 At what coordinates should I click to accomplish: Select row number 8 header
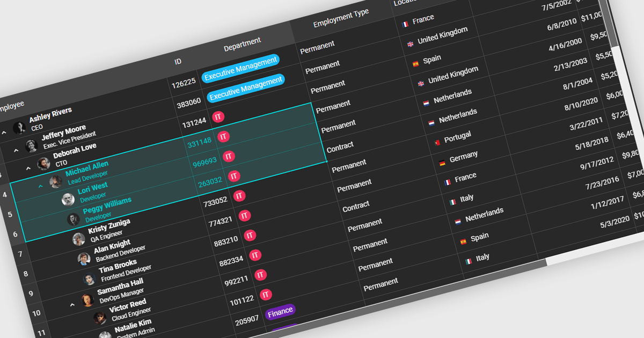coord(25,274)
